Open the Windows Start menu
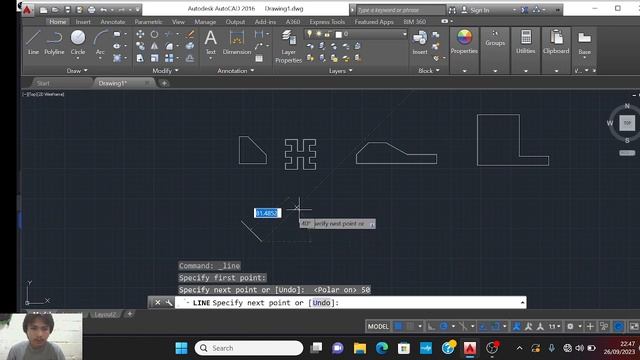The width and height of the screenshot is (640, 360). (x=181, y=348)
